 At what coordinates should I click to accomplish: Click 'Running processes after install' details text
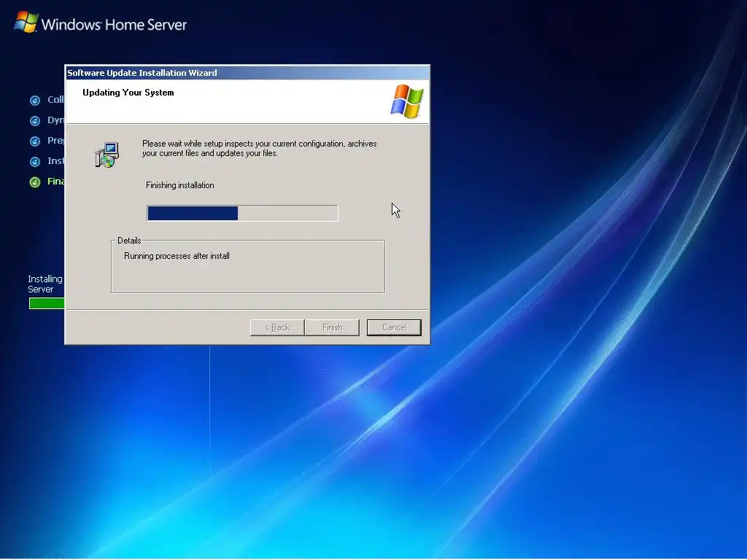pyautogui.click(x=177, y=256)
